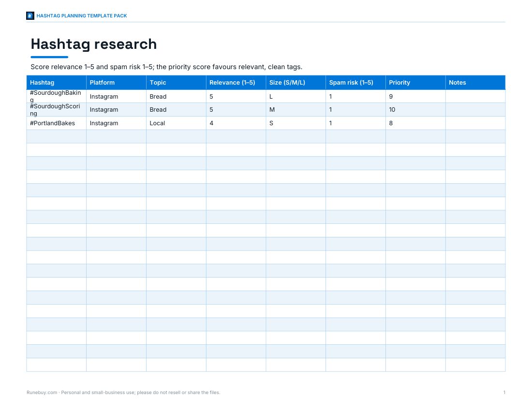The width and height of the screenshot is (532, 411).
Task: Click Bread topic in #SourdoughBaking row
Action: (x=176, y=96)
